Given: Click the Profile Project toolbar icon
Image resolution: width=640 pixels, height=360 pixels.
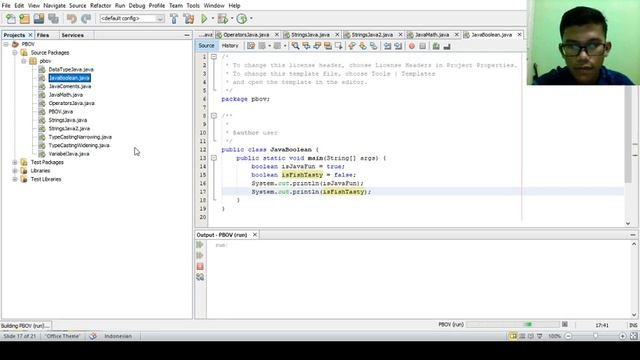Looking at the screenshot, I should 242,18.
